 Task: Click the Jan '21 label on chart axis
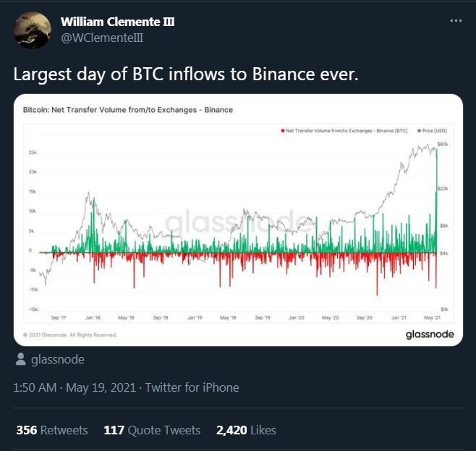(x=399, y=317)
